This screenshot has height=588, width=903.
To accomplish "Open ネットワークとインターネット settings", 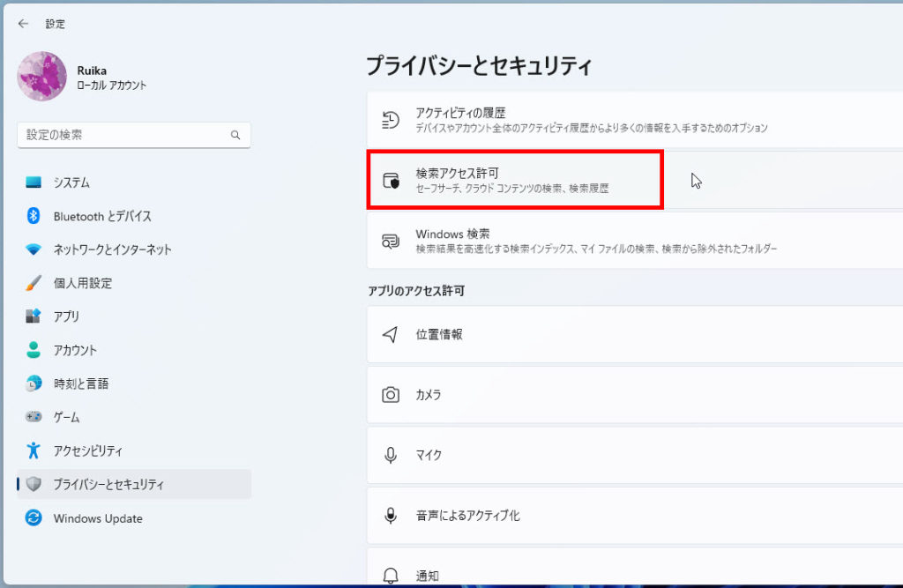I will pos(112,249).
